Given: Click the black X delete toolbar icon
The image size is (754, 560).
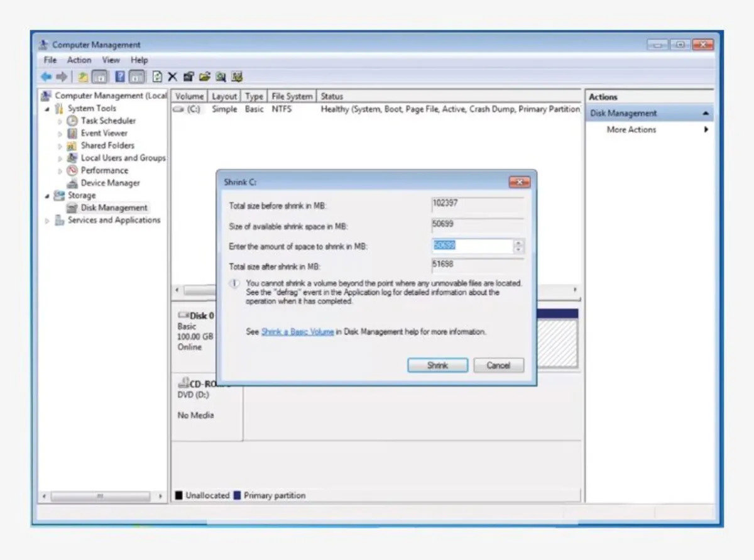Looking at the screenshot, I should pyautogui.click(x=172, y=77).
